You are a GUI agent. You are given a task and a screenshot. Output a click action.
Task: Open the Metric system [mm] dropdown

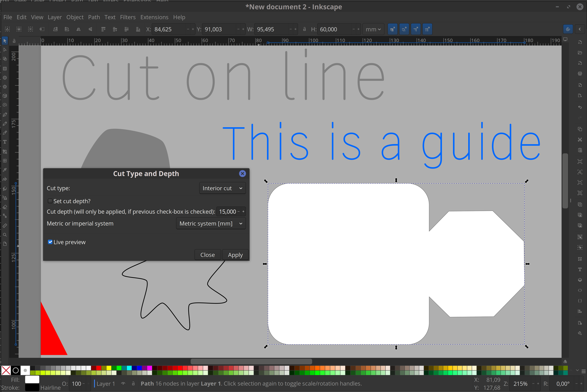(x=211, y=224)
